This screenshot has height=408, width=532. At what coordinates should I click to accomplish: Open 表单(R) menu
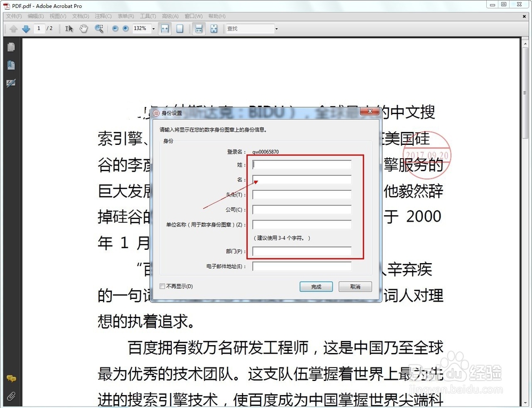click(x=126, y=16)
